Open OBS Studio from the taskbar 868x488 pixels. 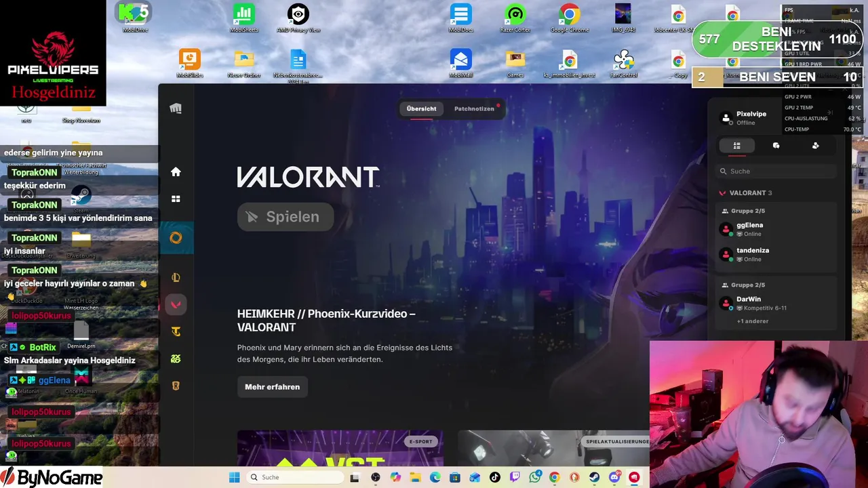[x=376, y=477]
